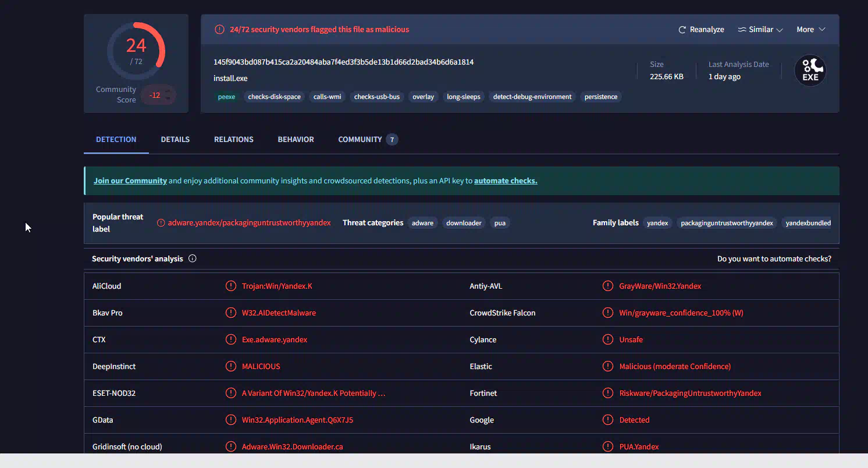Select the long-sleeps tag
This screenshot has height=468, width=868.
(464, 97)
